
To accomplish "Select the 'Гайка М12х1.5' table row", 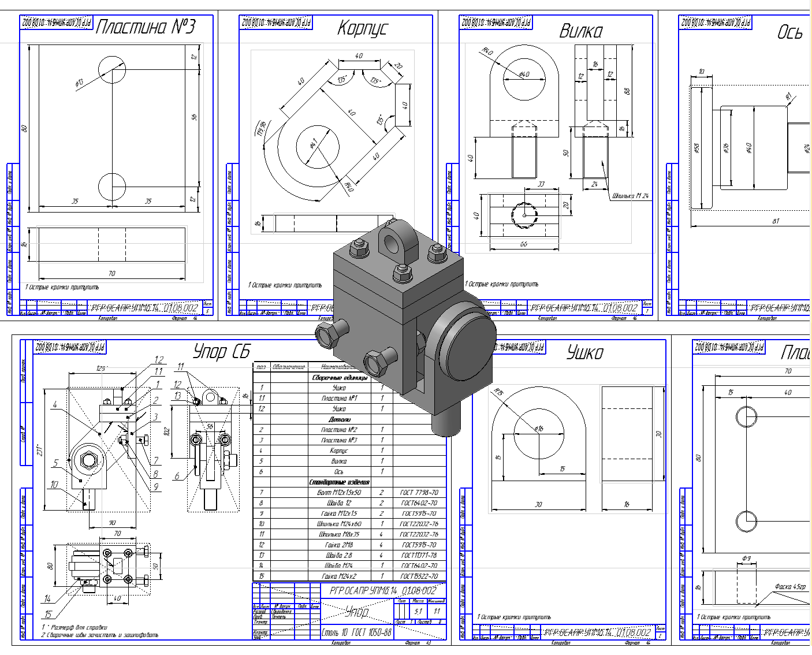I will (x=350, y=513).
